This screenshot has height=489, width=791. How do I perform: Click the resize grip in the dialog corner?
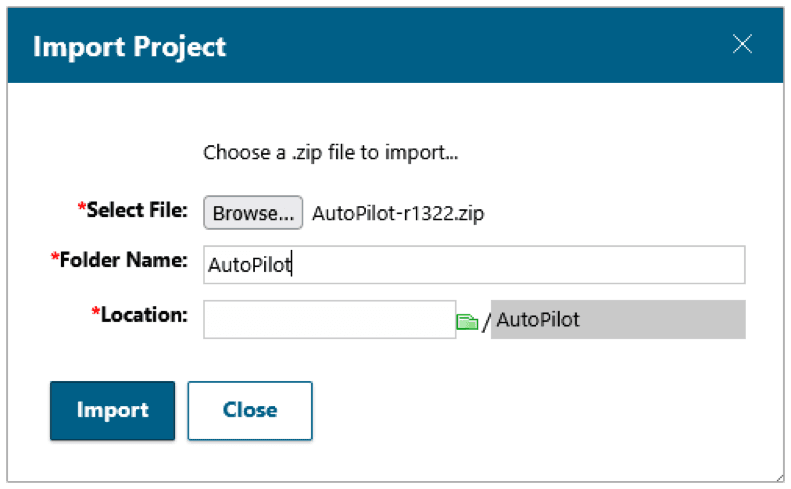[x=776, y=475]
